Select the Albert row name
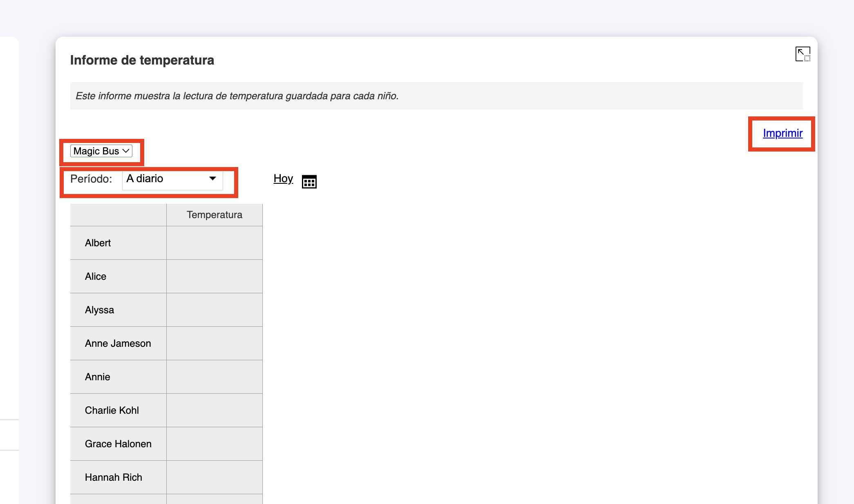854x504 pixels. 98,243
